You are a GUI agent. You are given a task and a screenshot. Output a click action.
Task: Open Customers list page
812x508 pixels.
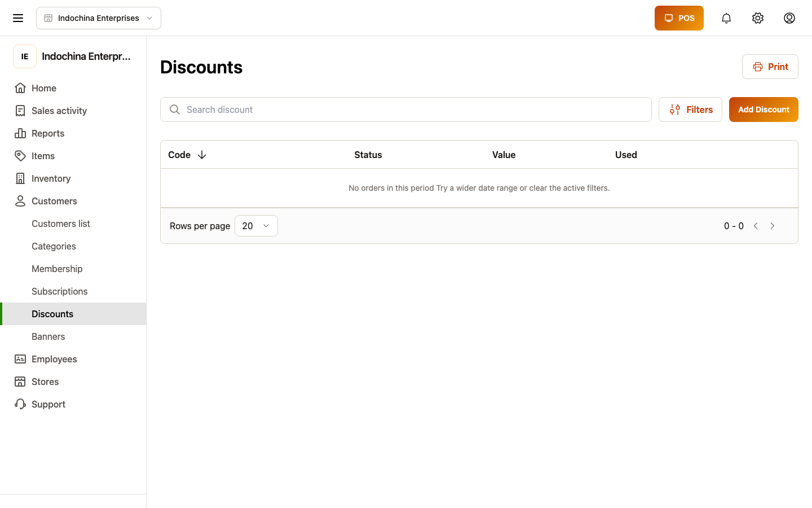[x=61, y=224]
